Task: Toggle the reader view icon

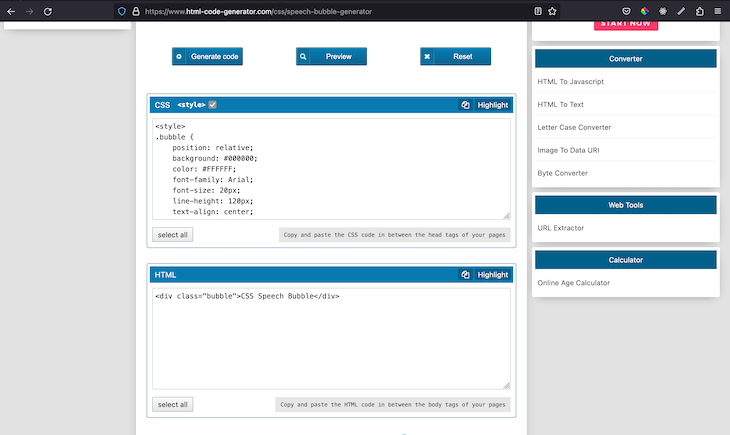Action: pos(538,11)
